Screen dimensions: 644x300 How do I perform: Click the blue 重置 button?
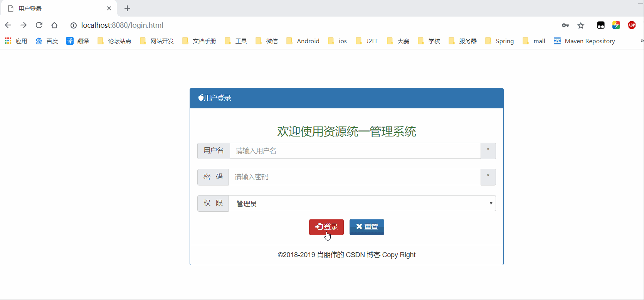point(367,227)
